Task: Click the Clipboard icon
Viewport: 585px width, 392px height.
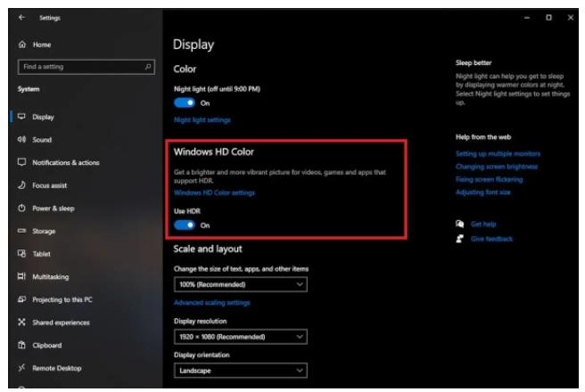Action: (21, 345)
